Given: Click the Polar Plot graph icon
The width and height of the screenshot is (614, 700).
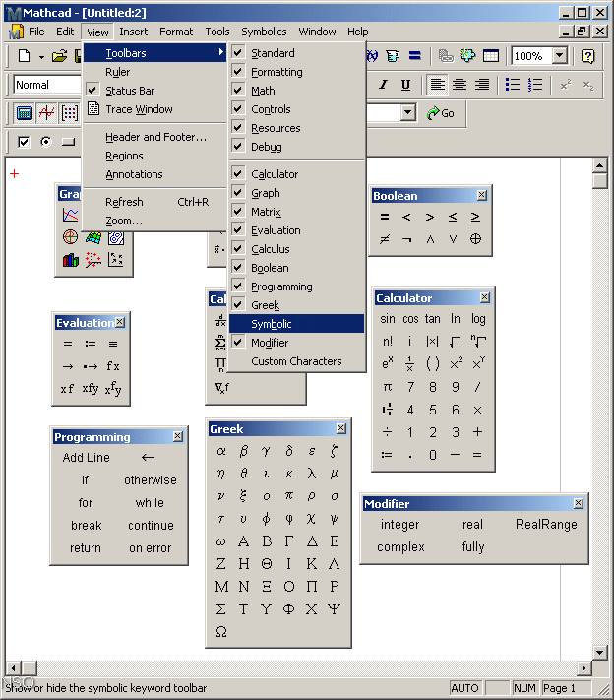Looking at the screenshot, I should point(70,237).
